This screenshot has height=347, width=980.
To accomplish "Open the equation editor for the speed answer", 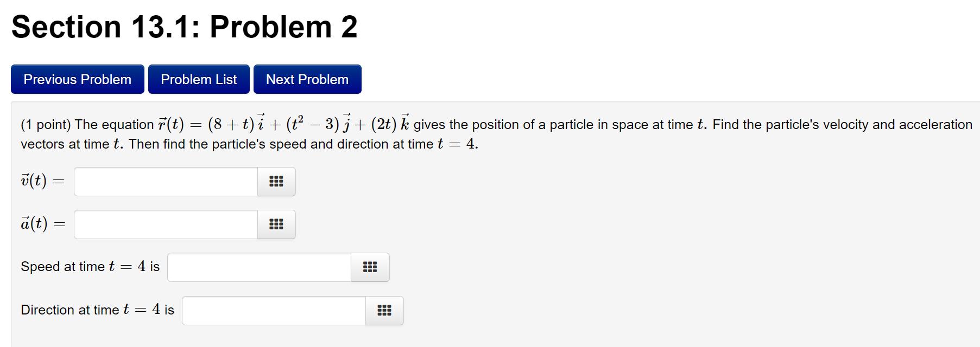I will click(370, 267).
